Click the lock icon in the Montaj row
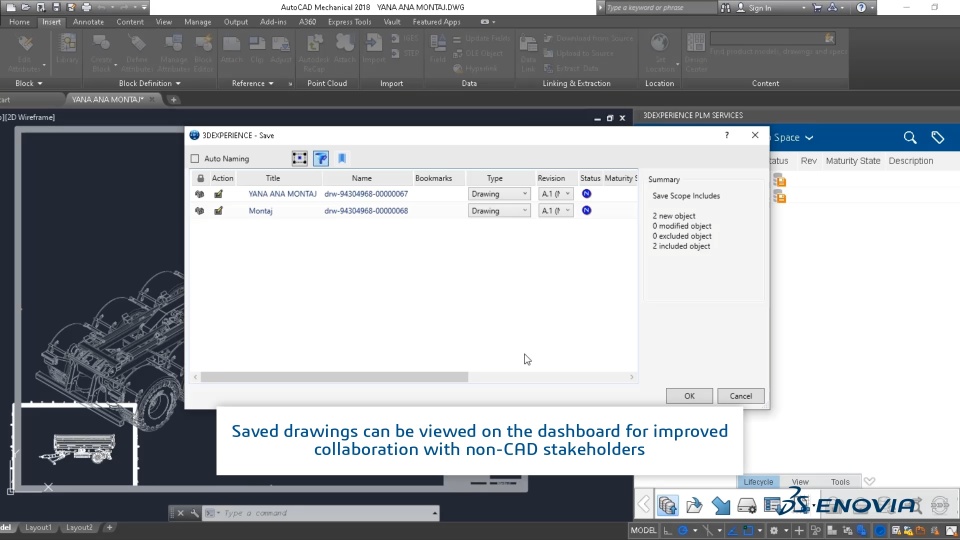960x540 pixels. pos(200,211)
